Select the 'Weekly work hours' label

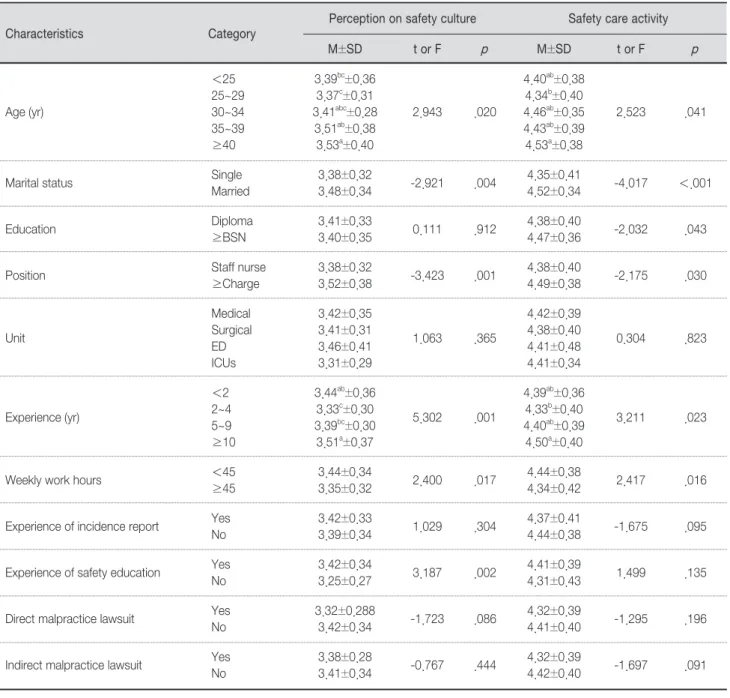[53, 480]
